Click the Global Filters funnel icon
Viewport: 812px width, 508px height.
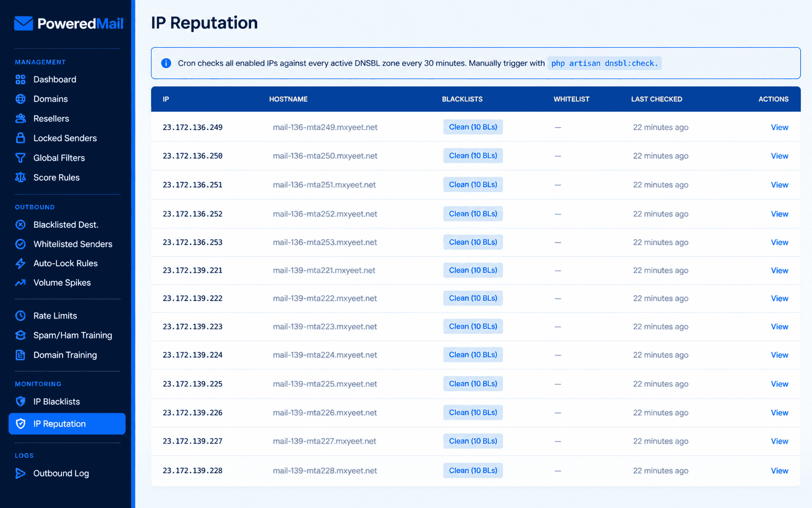point(20,158)
